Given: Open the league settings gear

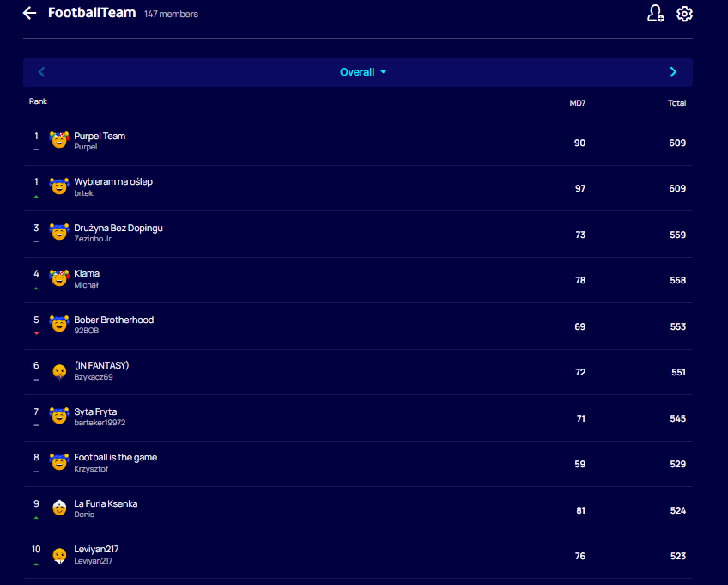Looking at the screenshot, I should (684, 14).
